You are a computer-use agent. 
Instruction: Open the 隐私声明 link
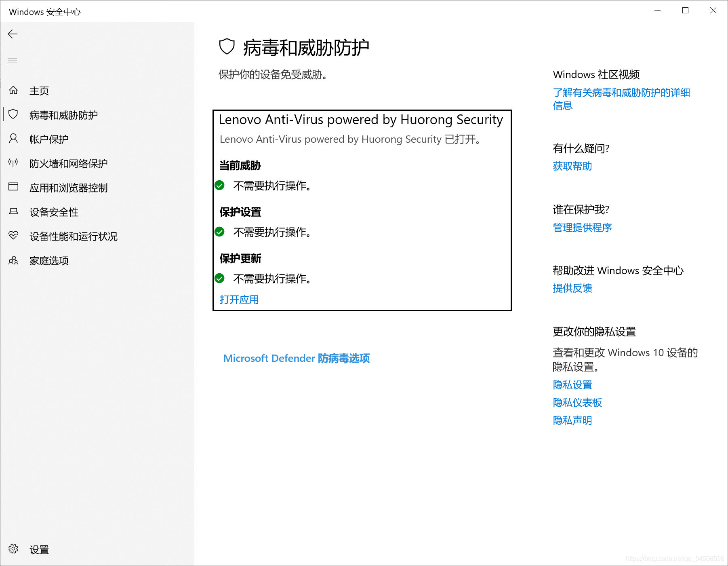pos(572,420)
